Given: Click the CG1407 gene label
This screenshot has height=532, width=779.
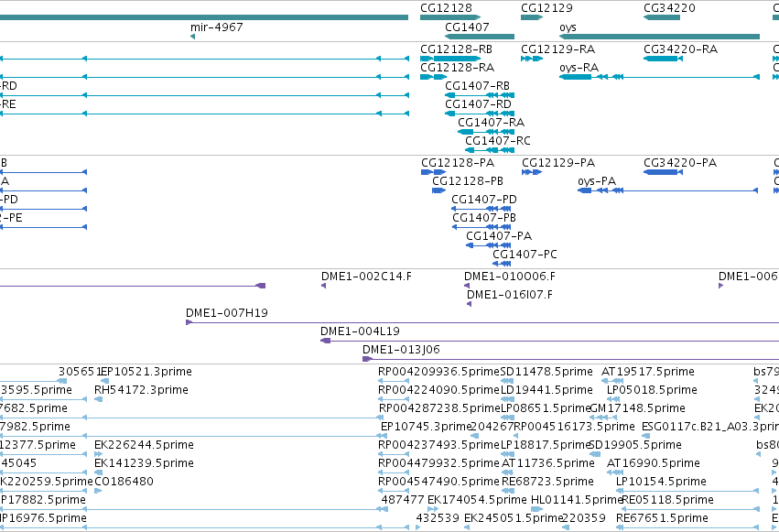Looking at the screenshot, I should coord(467,27).
